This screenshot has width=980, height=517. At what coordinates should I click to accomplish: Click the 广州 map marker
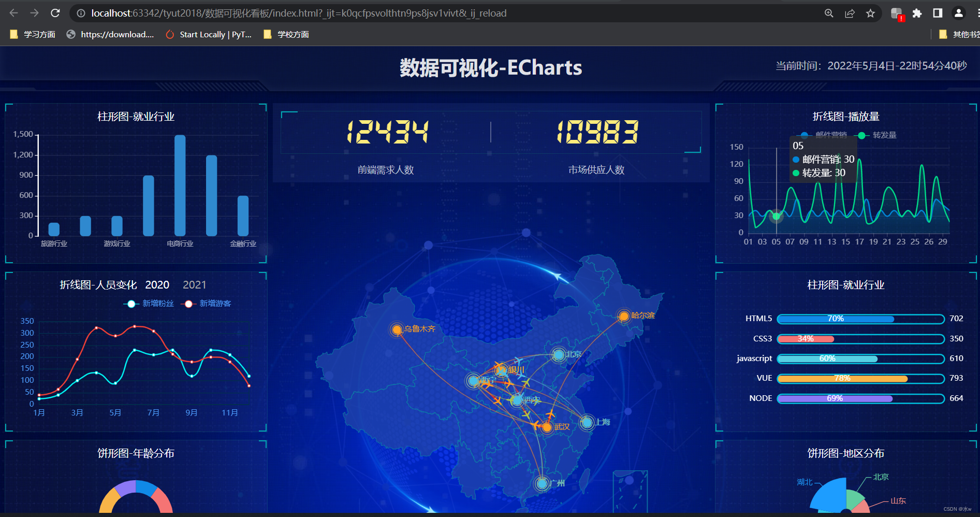click(542, 483)
